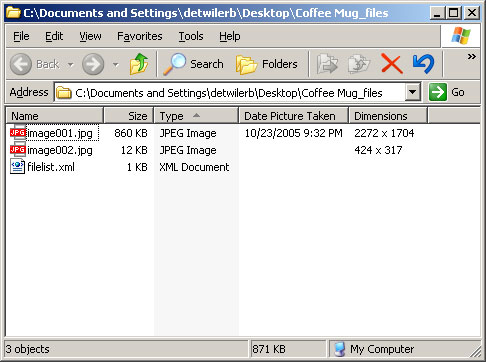The width and height of the screenshot is (486, 362).
Task: Click the 860 KB size value
Action: click(131, 133)
